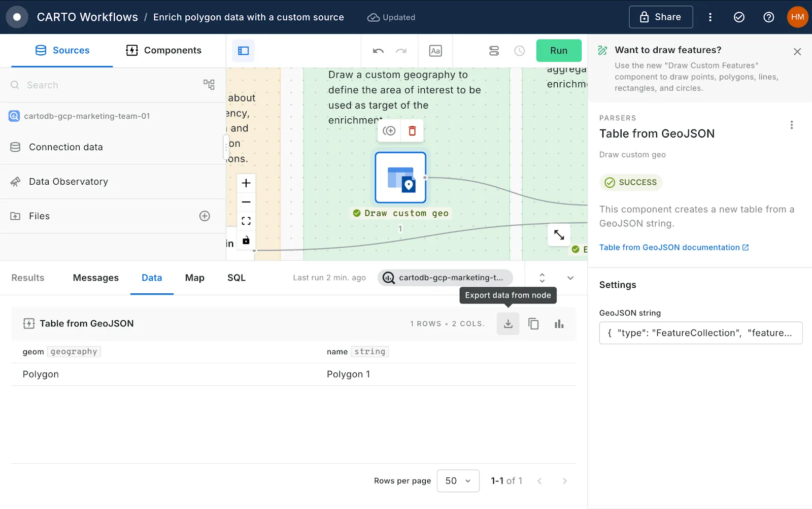Toggle fullscreen fit view on canvas

246,221
